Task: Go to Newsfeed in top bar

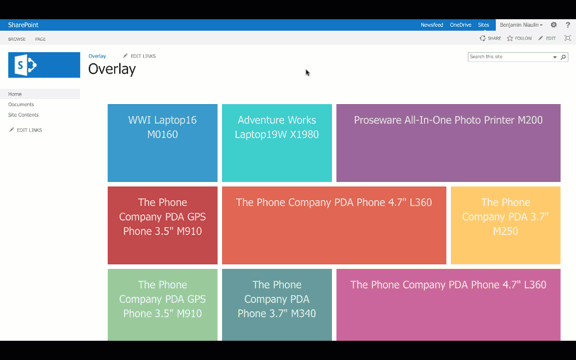Action: tap(432, 25)
